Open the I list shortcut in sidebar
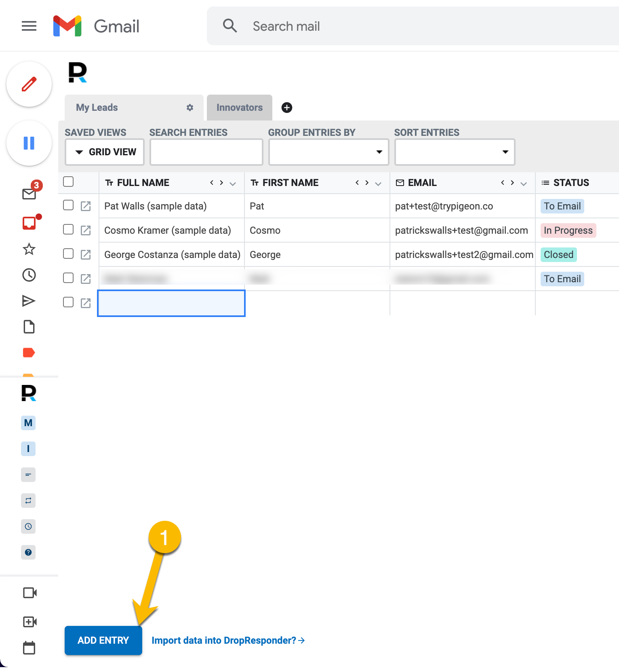Screen dimensions: 619x672 click(x=28, y=449)
